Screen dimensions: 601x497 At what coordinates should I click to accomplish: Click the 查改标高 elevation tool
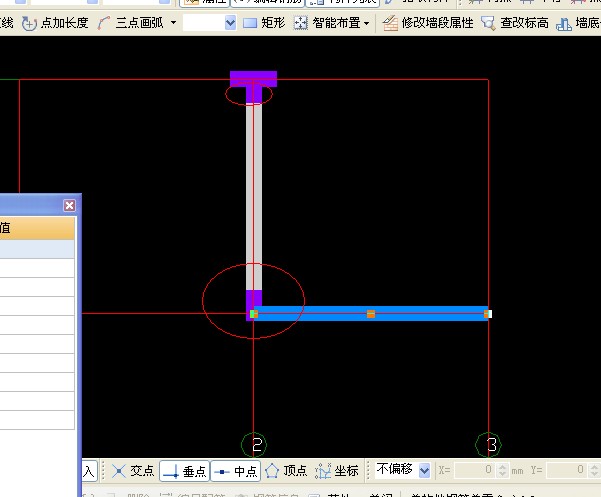515,23
